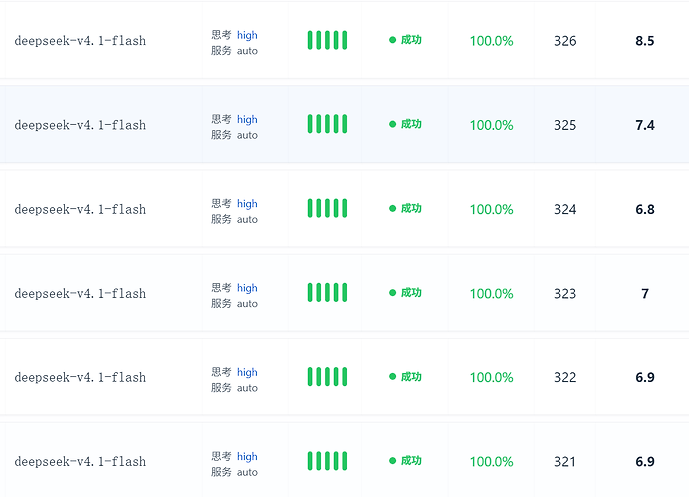Screen dimensions: 689x497
Task: Click green bars icon in row 321
Action: 327,461
